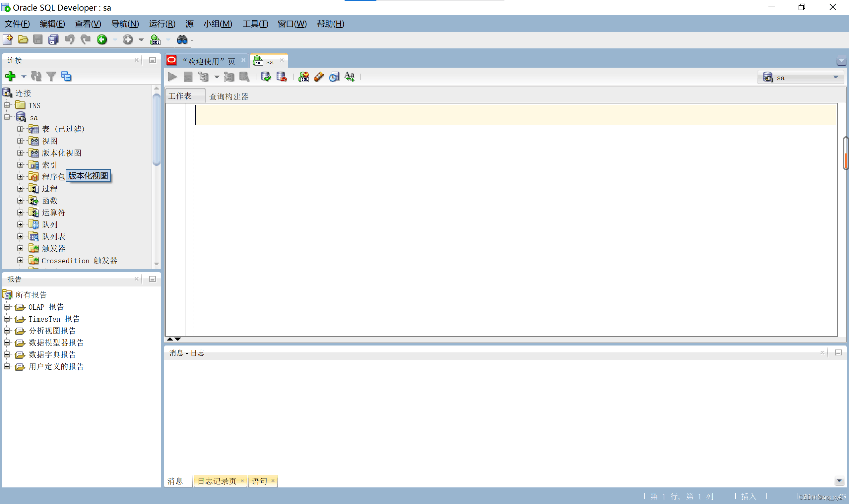This screenshot has height=504, width=849.
Task: Expand the 触发器 tree node
Action: [x=20, y=248]
